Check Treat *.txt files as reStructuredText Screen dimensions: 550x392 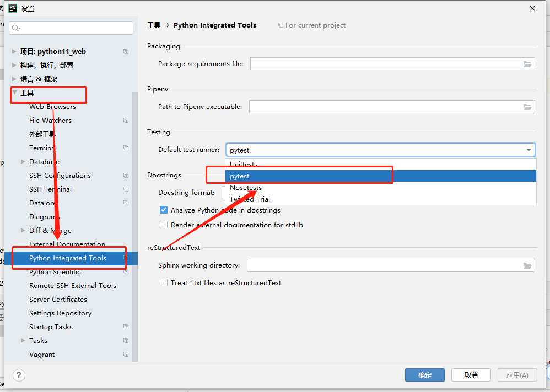coord(164,282)
